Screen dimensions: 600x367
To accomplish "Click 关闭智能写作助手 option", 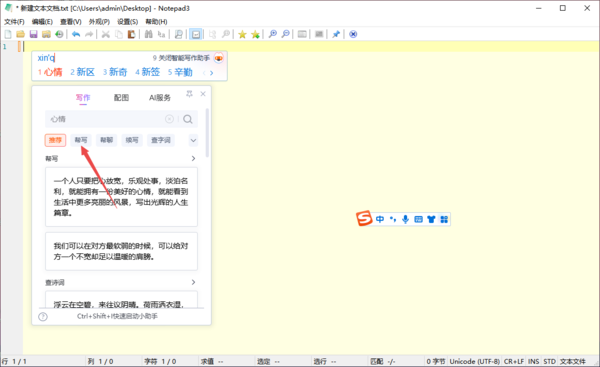I will [x=181, y=58].
